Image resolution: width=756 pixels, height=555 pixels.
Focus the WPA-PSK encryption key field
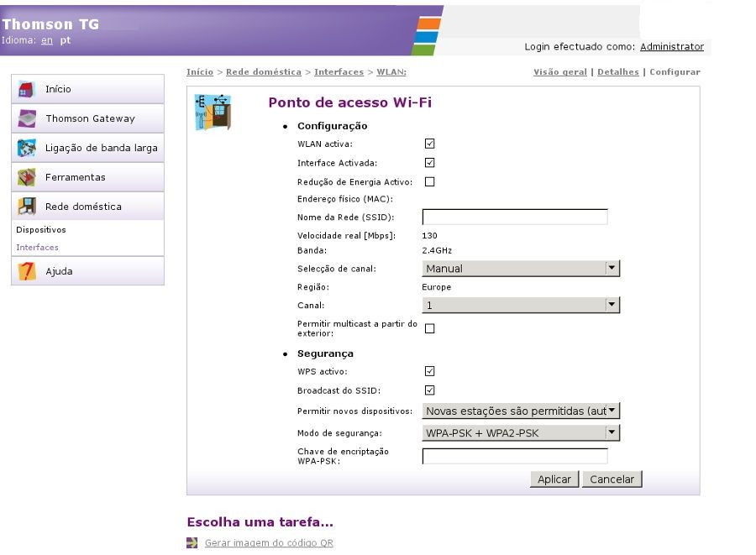tap(514, 456)
